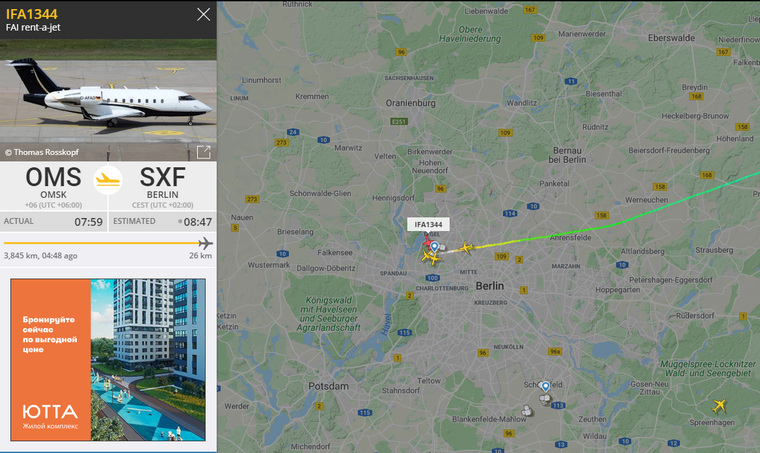This screenshot has height=453, width=760.
Task: Select the yellow aircraft pair below Tegel pin
Action: coord(431,257)
